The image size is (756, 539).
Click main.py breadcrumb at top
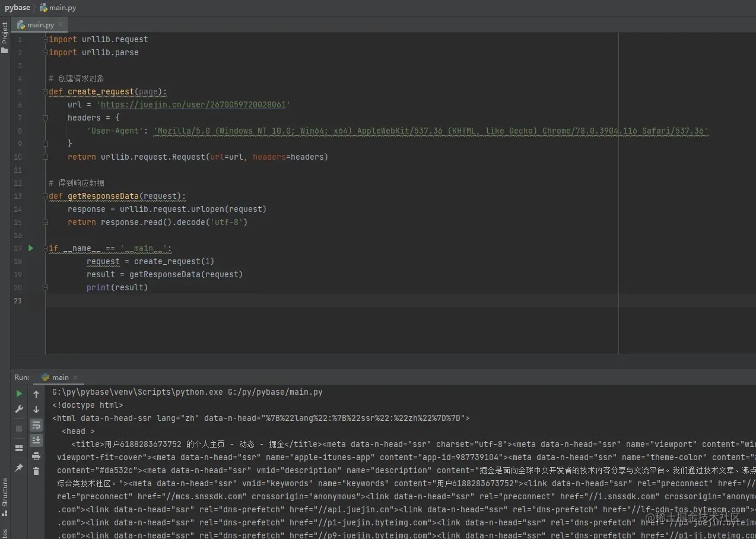(x=62, y=8)
